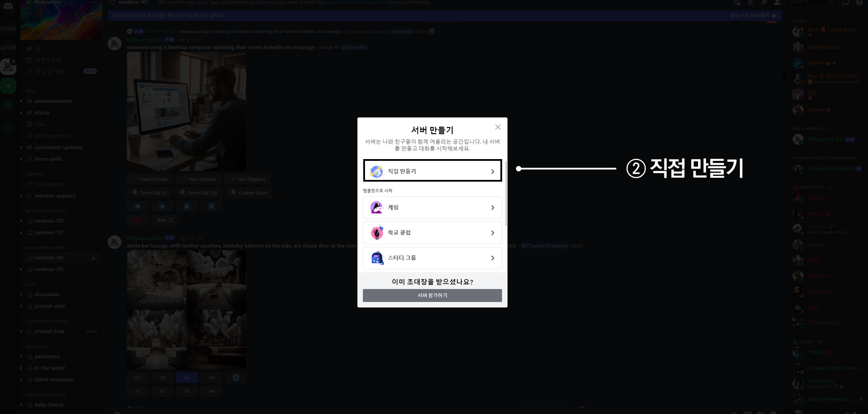Screen dimensions: 868x414
Task: Collapse the SUPPORT channel category
Action: pos(33,174)
